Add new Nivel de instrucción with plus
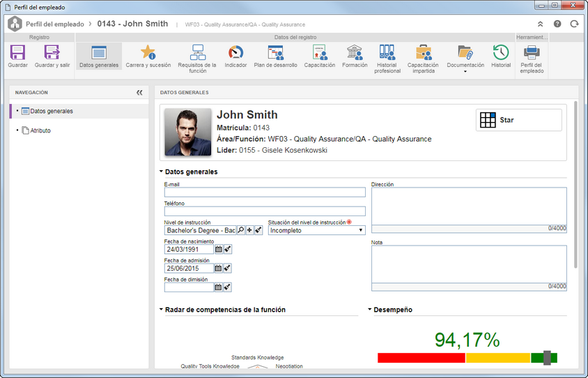The height and width of the screenshot is (378, 588). 249,230
